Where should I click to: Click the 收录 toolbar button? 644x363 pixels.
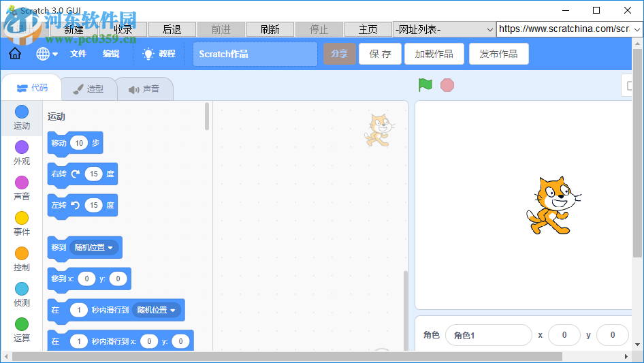point(123,29)
